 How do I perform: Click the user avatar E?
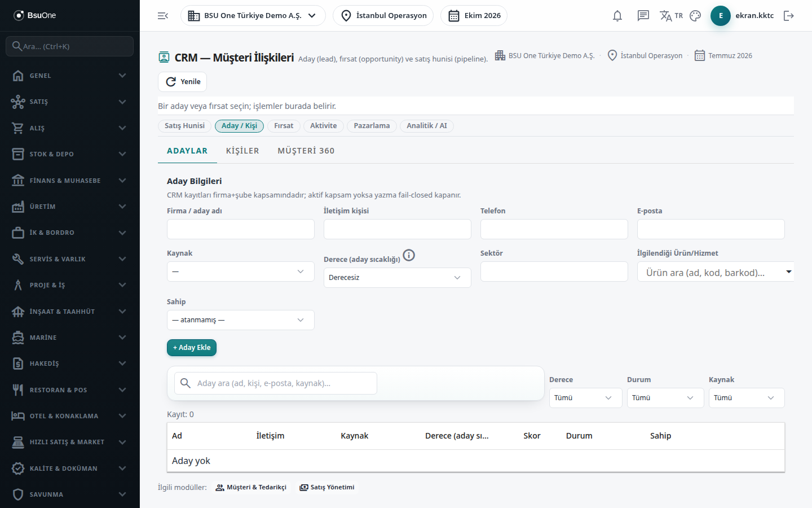[x=721, y=16]
